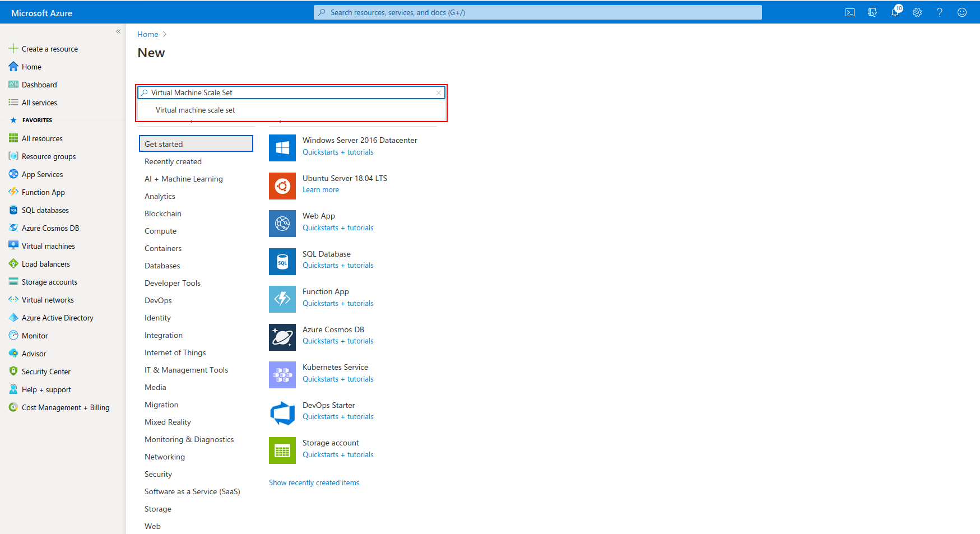Open Quickstarts + tutorials for Kubernetes Service
980x534 pixels.
pyautogui.click(x=338, y=379)
